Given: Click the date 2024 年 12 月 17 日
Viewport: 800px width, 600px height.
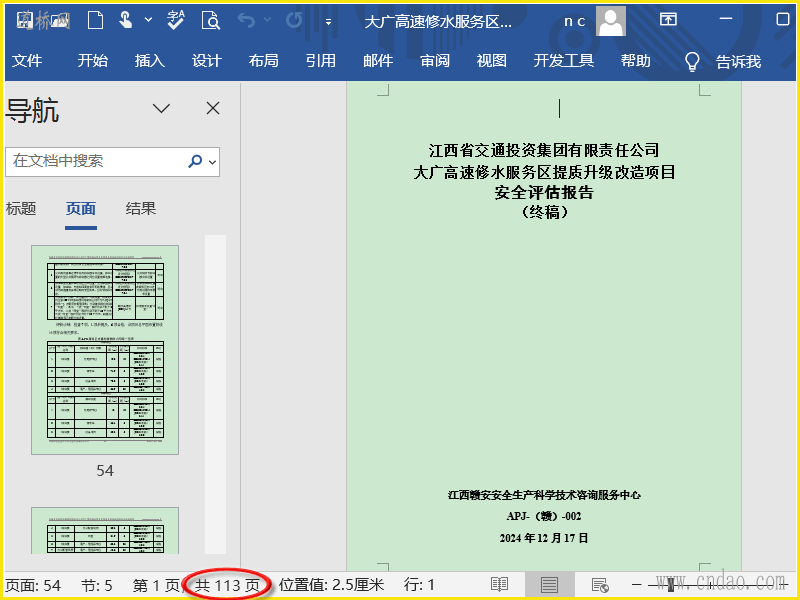Looking at the screenshot, I should [x=544, y=538].
